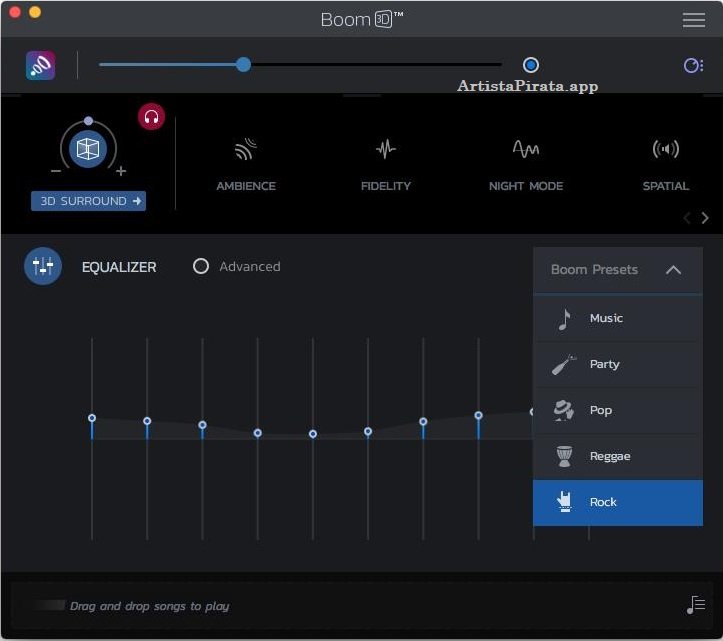
Task: Click the drum icon for Reggae
Action: point(564,457)
